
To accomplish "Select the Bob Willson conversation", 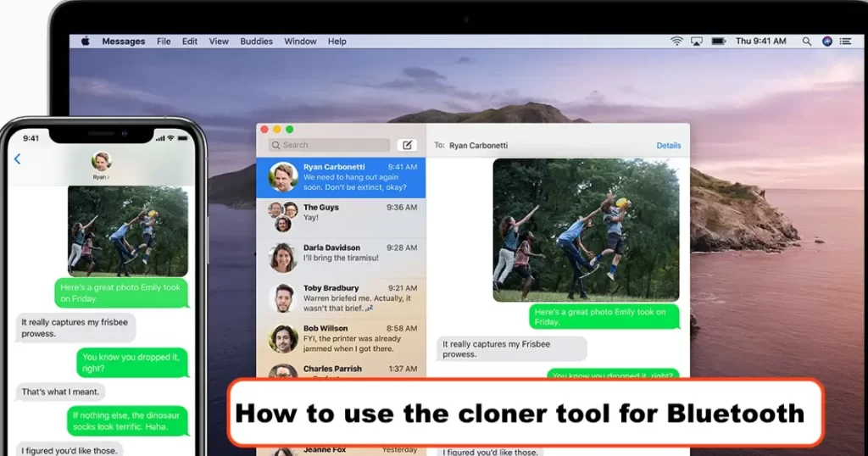I will tap(341, 339).
